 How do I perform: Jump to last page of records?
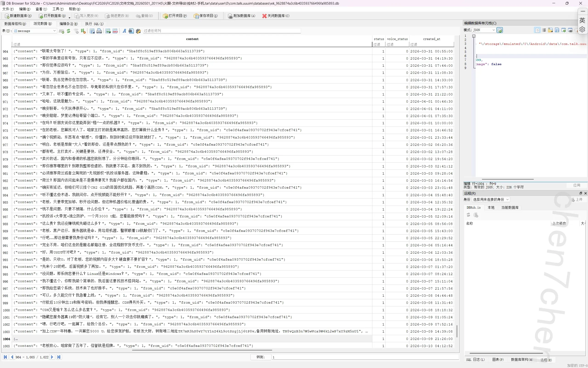(59, 357)
